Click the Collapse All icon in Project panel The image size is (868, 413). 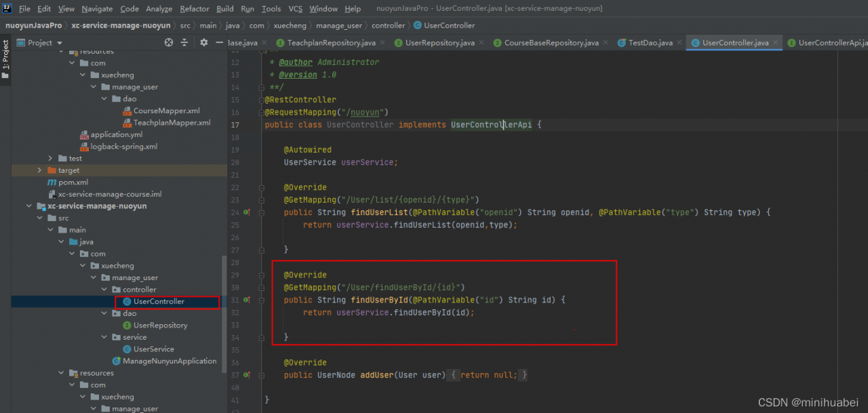tap(184, 43)
